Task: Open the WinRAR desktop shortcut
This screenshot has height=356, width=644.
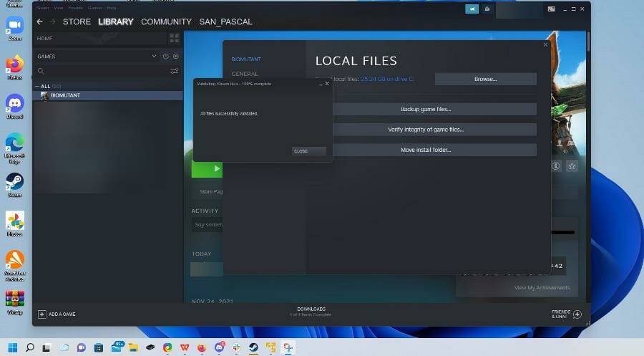Action: pyautogui.click(x=15, y=302)
